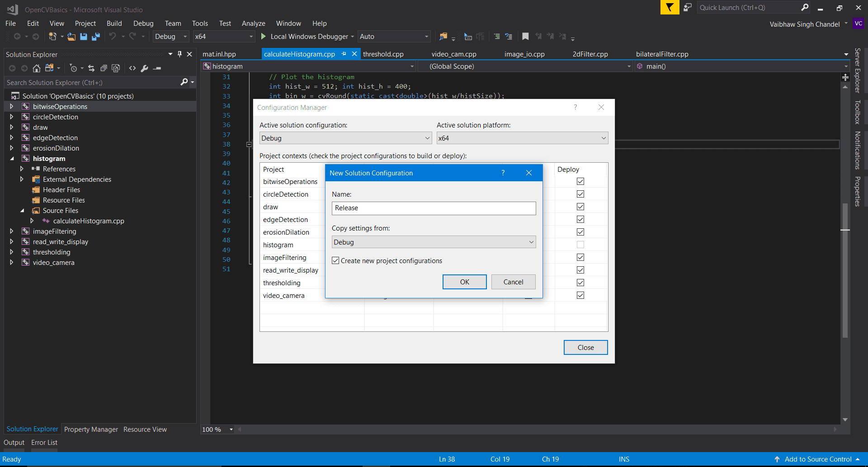Viewport: 868px width, 467px height.
Task: Click Cancel in New Solution Configuration dialog
Action: tap(513, 282)
